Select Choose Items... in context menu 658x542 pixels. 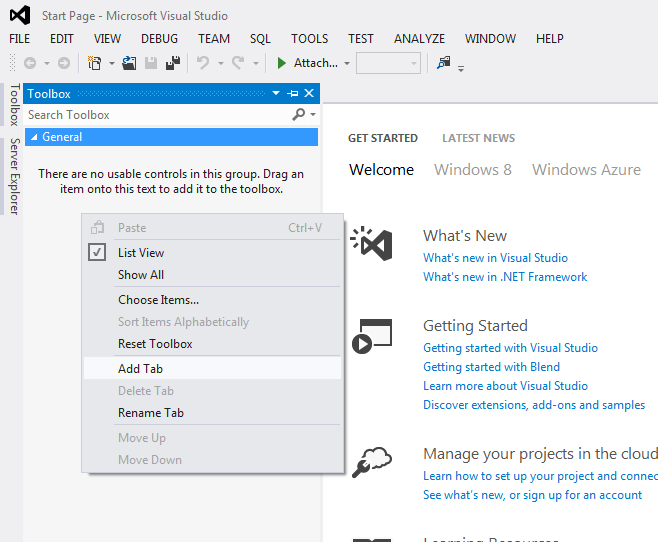coord(212,300)
